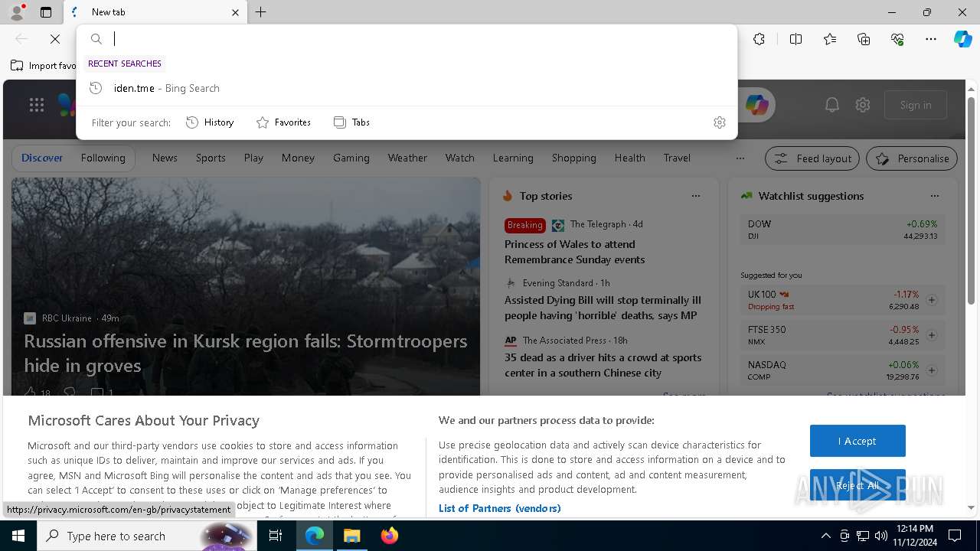Open the MSN app launcher grid
Image resolution: width=980 pixels, height=551 pixels.
[x=37, y=105]
